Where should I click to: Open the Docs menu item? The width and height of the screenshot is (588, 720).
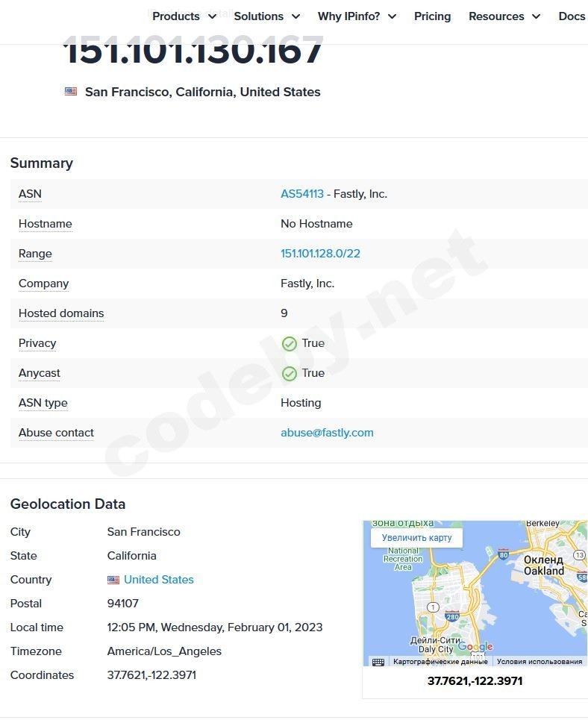(x=572, y=16)
